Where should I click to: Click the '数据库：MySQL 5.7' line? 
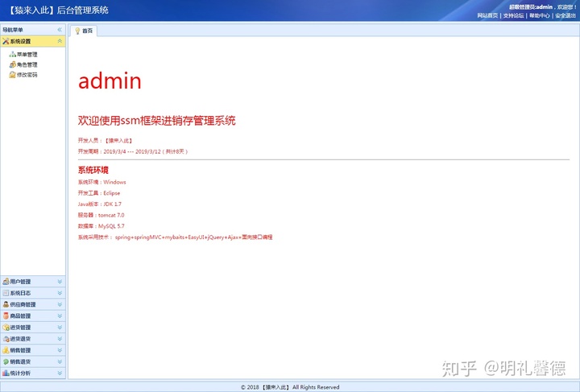pos(101,226)
